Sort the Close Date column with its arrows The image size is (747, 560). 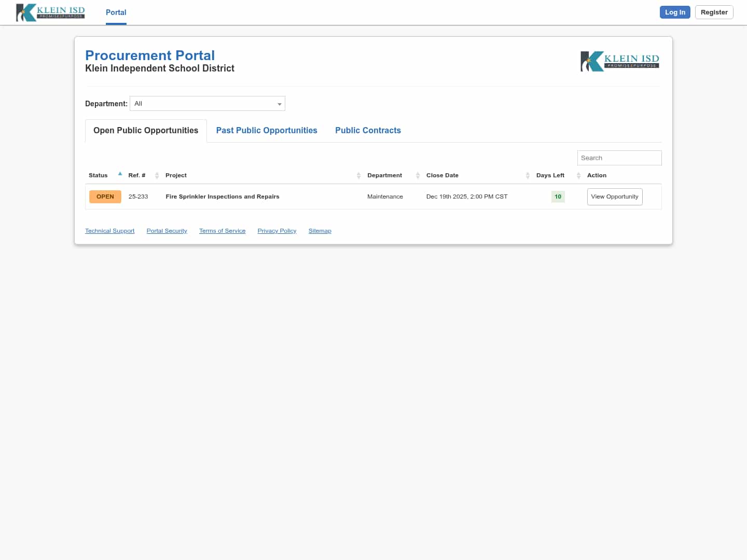click(x=527, y=175)
